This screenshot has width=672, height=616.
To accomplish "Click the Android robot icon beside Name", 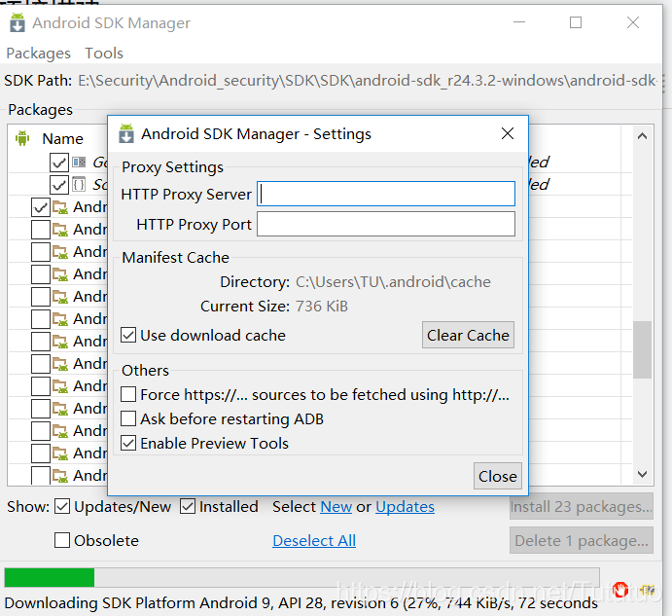I will click(22, 138).
